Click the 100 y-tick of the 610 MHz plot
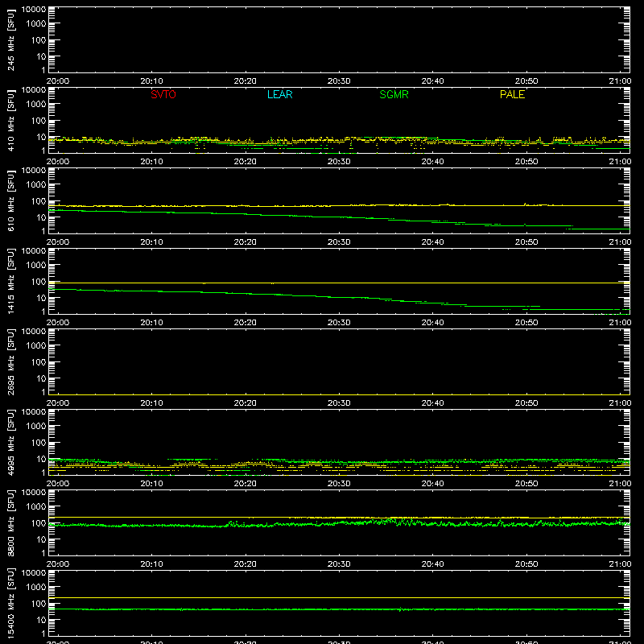Image resolution: width=644 pixels, height=644 pixels. (x=39, y=201)
